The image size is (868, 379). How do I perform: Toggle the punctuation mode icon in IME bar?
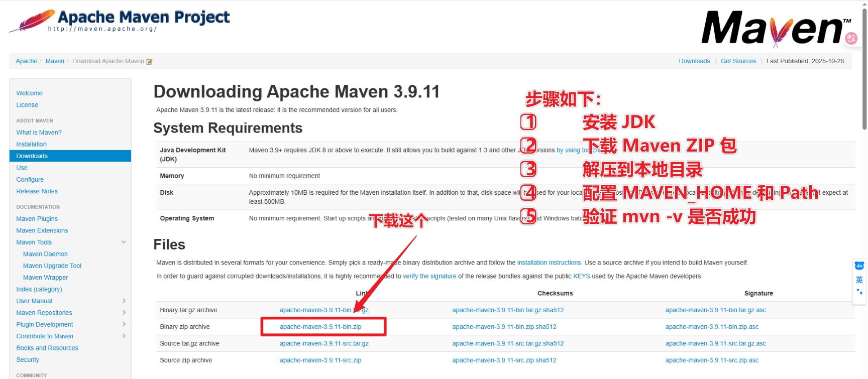(859, 292)
